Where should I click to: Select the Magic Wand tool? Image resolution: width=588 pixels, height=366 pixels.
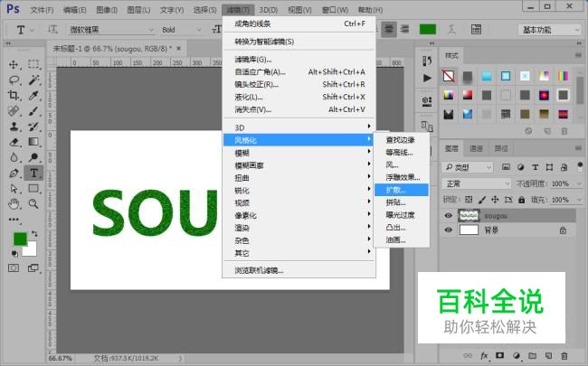[33, 80]
